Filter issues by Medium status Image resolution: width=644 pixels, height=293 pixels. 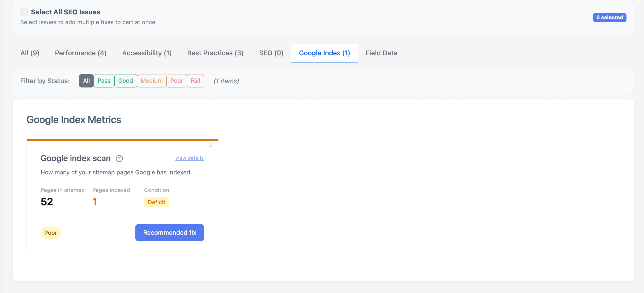152,81
